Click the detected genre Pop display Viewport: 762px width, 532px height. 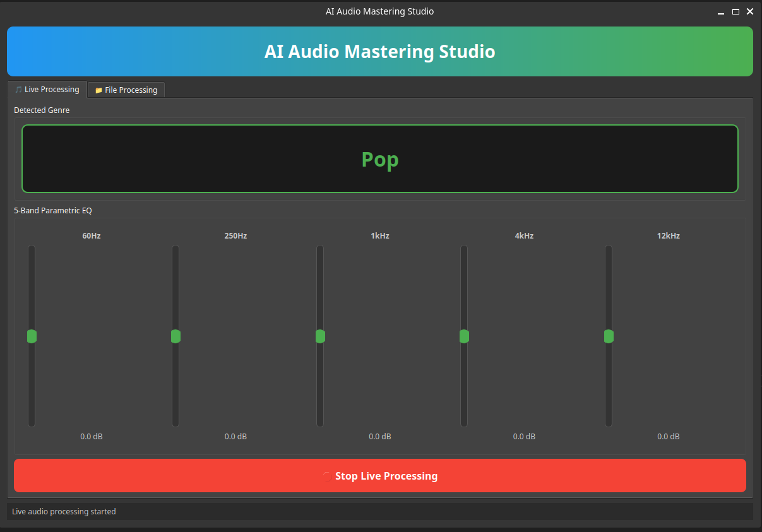coord(380,159)
